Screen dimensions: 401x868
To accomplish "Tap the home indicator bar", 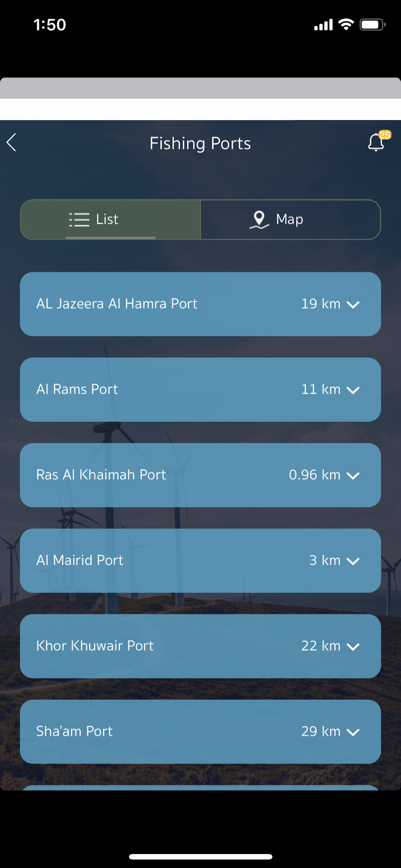I will point(200,857).
